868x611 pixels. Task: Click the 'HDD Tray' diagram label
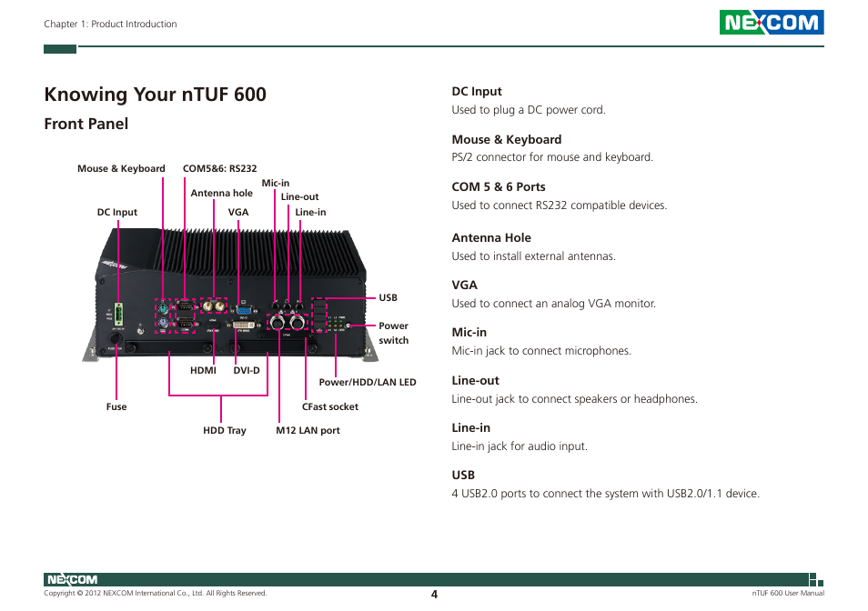tap(224, 431)
